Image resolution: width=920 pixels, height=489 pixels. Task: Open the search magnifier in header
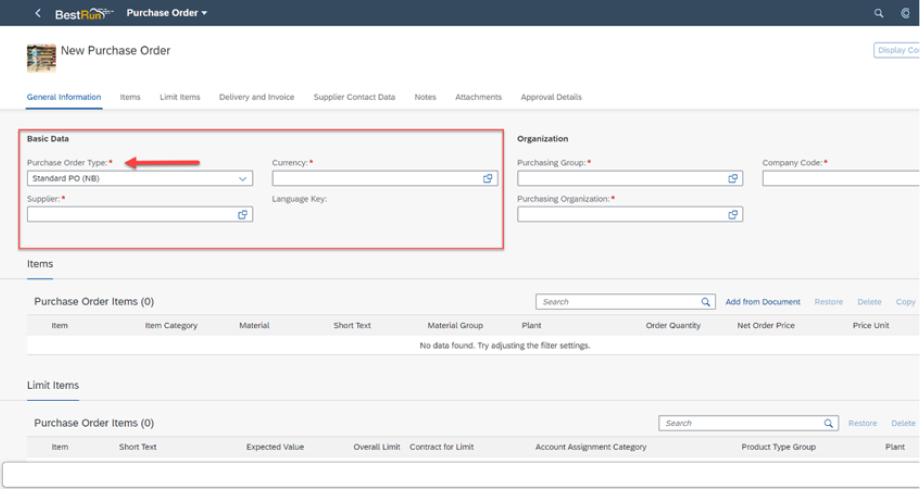[x=878, y=13]
